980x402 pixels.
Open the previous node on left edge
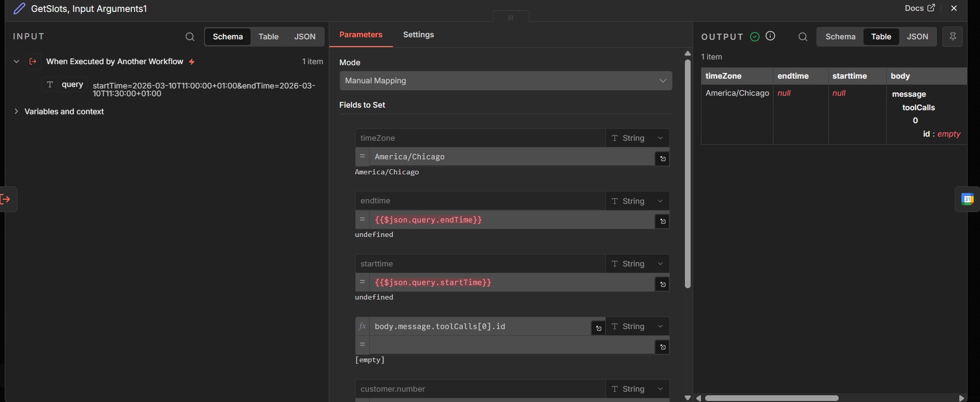(x=6, y=199)
